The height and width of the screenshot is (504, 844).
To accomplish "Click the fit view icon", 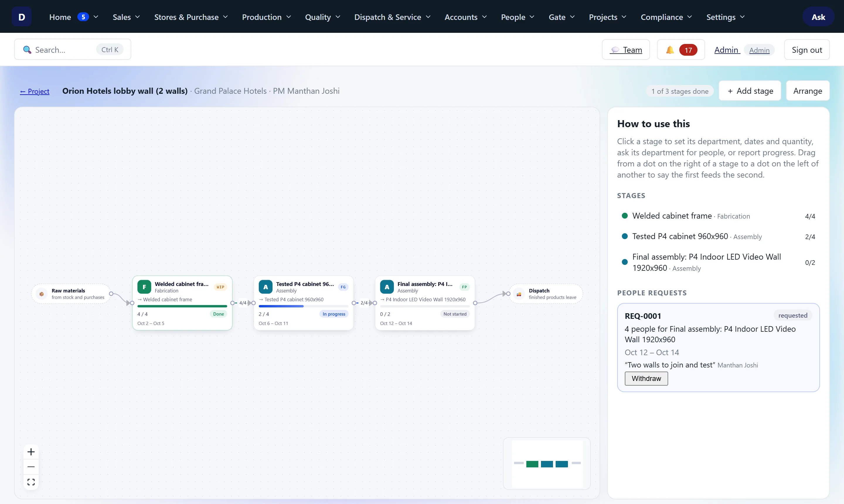I will click(x=31, y=482).
